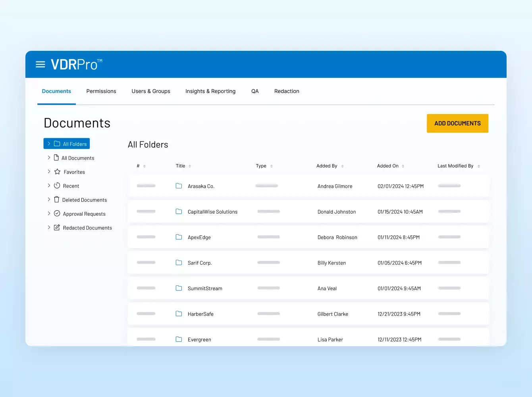Click the Arasaka Co. folder icon
The height and width of the screenshot is (397, 532).
pyautogui.click(x=179, y=186)
